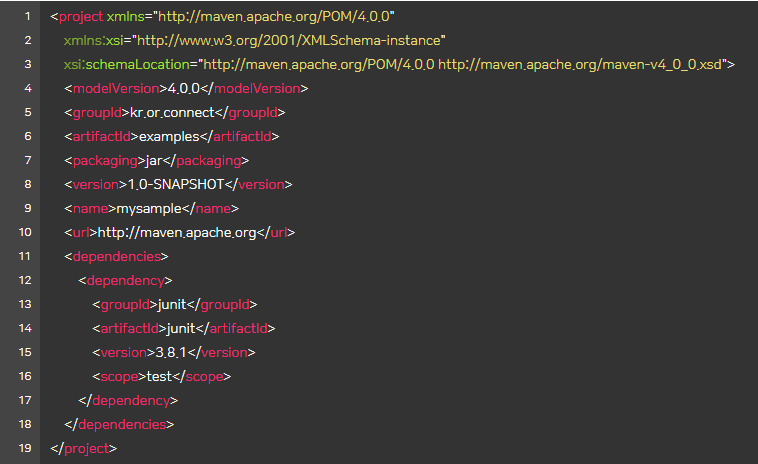Click the XMLSchema-instance URL string

pyautogui.click(x=289, y=41)
